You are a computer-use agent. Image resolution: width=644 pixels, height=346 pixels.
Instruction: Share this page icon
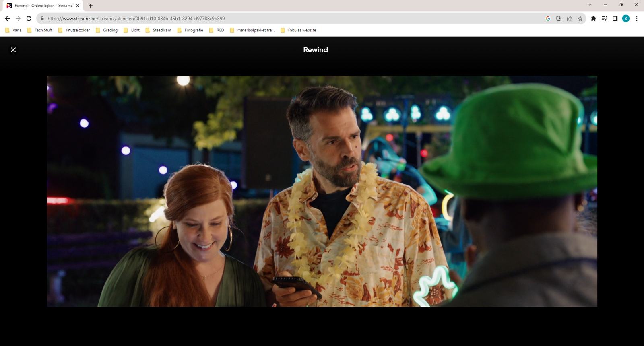tap(570, 19)
